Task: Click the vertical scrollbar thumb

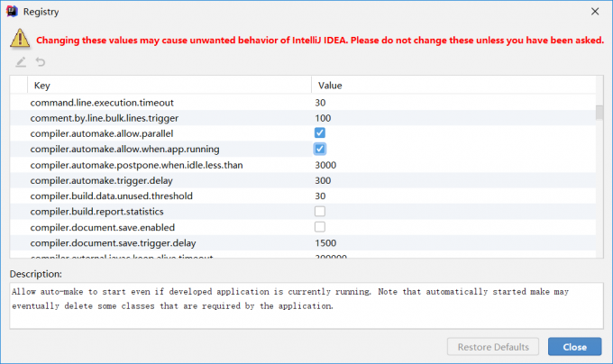Action: point(599,113)
